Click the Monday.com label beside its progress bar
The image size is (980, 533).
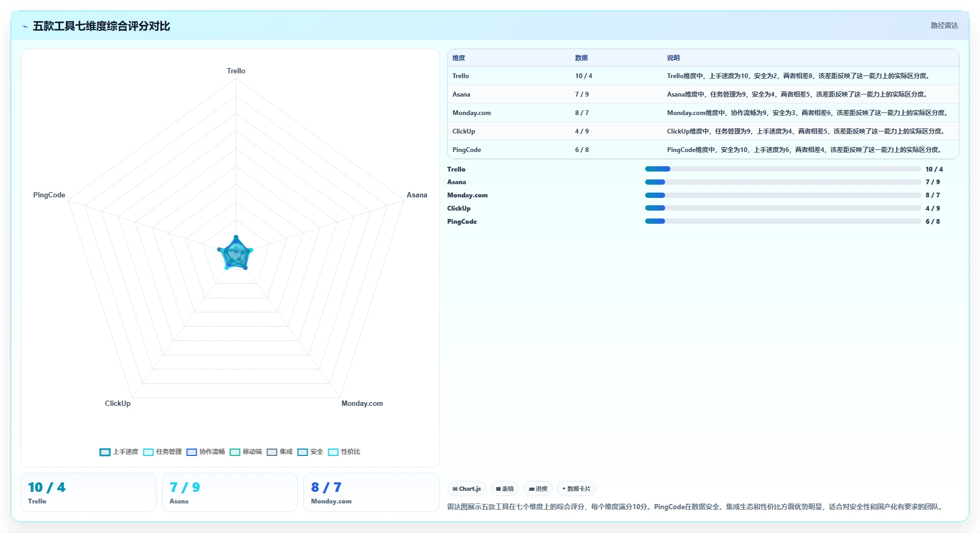click(x=467, y=195)
